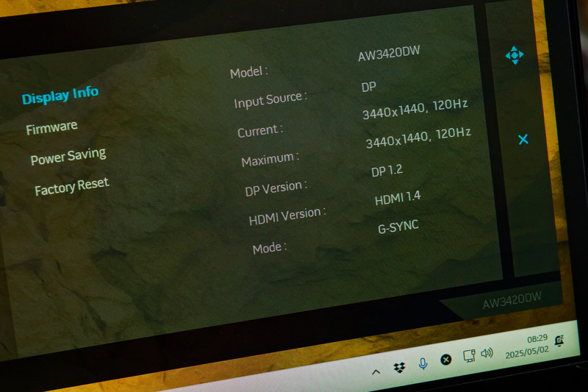Click the DP Version: label
The image size is (588, 392).
point(276,188)
